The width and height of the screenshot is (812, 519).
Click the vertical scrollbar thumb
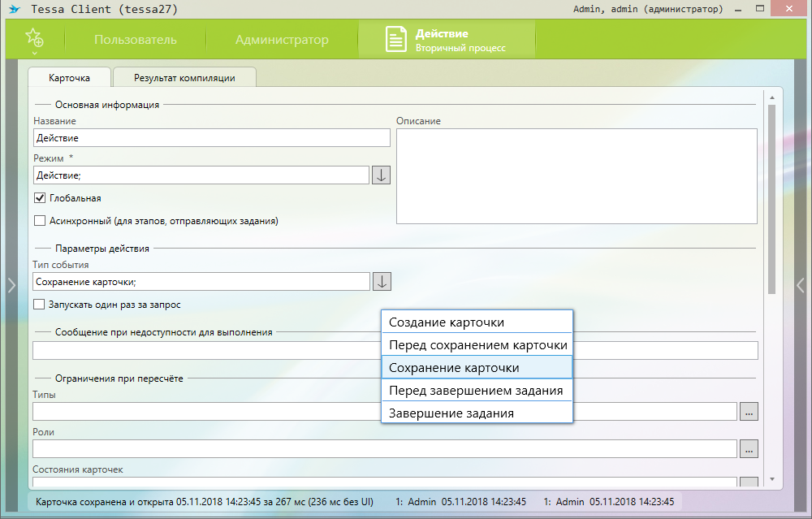pos(771,199)
